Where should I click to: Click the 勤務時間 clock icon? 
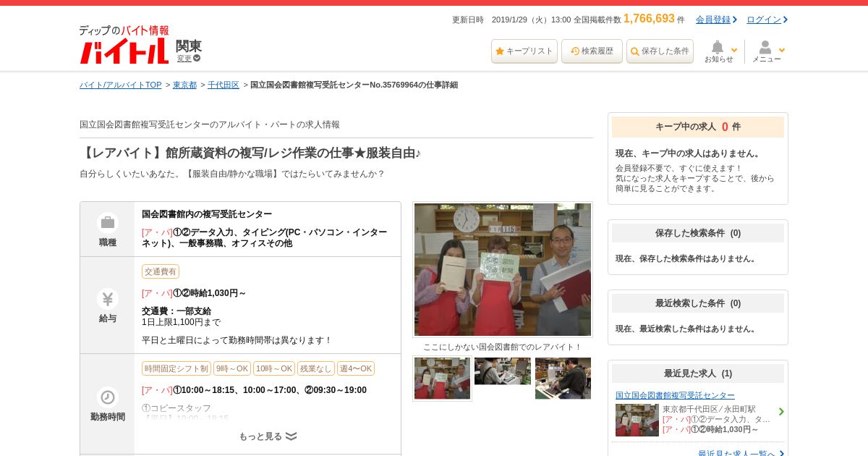click(x=108, y=397)
